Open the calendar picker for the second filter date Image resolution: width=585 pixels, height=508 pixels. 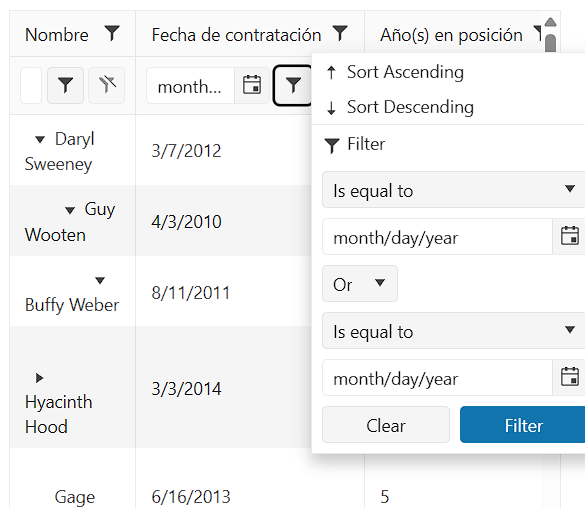[569, 377]
